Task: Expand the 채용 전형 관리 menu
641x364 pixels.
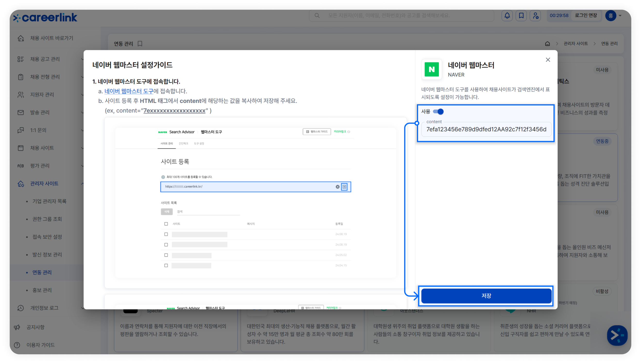Action: point(82,77)
